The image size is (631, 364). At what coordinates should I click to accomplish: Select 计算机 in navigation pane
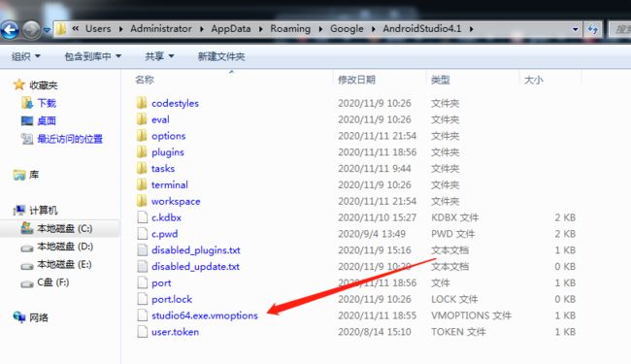(43, 210)
